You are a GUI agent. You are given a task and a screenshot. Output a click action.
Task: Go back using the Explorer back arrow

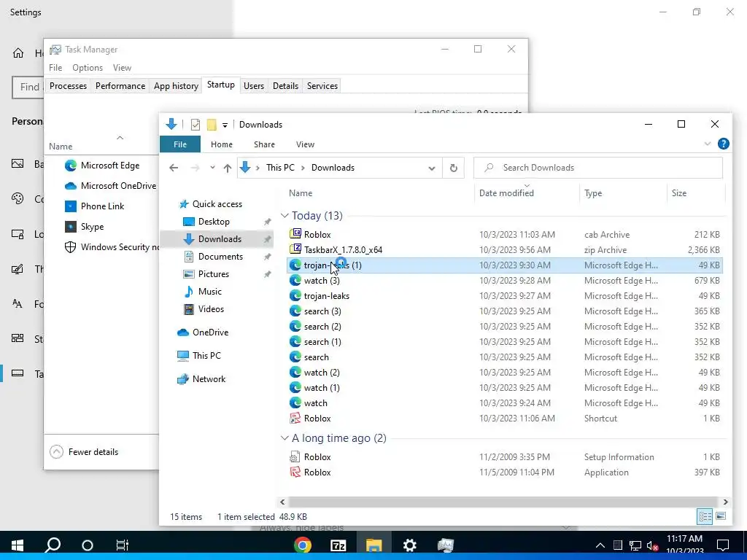click(174, 168)
